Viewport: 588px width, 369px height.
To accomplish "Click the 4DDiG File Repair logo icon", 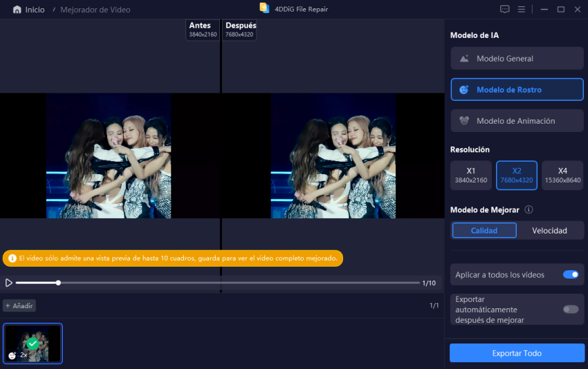I will coord(264,9).
